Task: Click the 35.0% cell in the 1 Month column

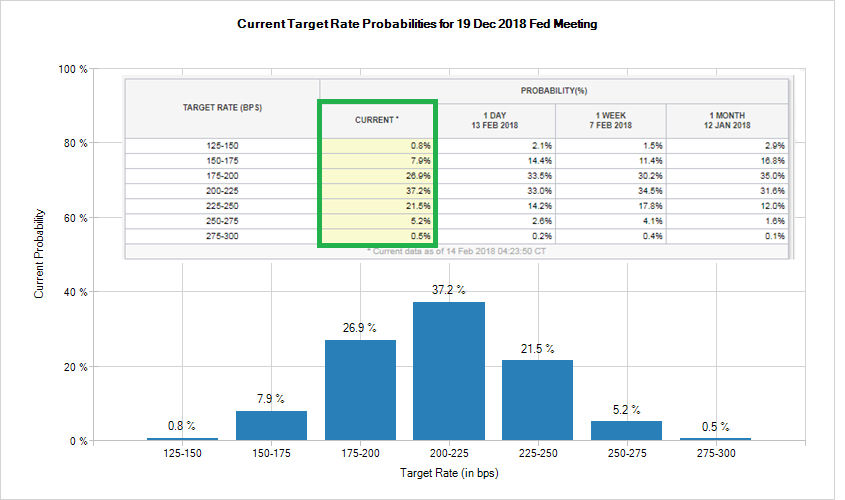Action: 729,174
